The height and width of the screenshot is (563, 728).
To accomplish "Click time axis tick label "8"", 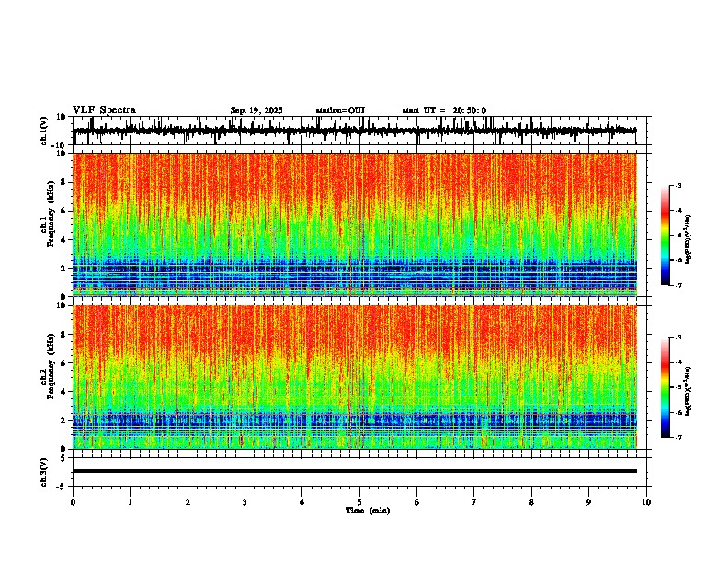I will click(531, 502).
